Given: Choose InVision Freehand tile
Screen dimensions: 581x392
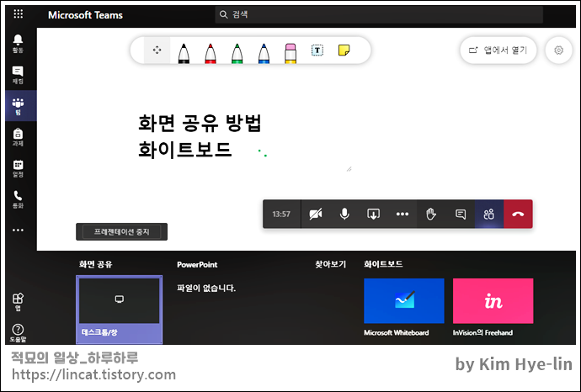Looking at the screenshot, I should click(x=493, y=301).
